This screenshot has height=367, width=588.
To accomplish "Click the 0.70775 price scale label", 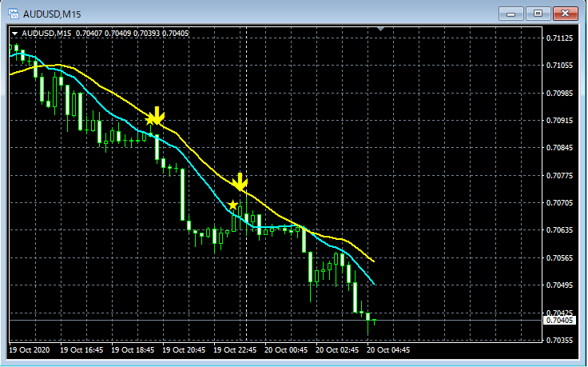I will (x=559, y=175).
